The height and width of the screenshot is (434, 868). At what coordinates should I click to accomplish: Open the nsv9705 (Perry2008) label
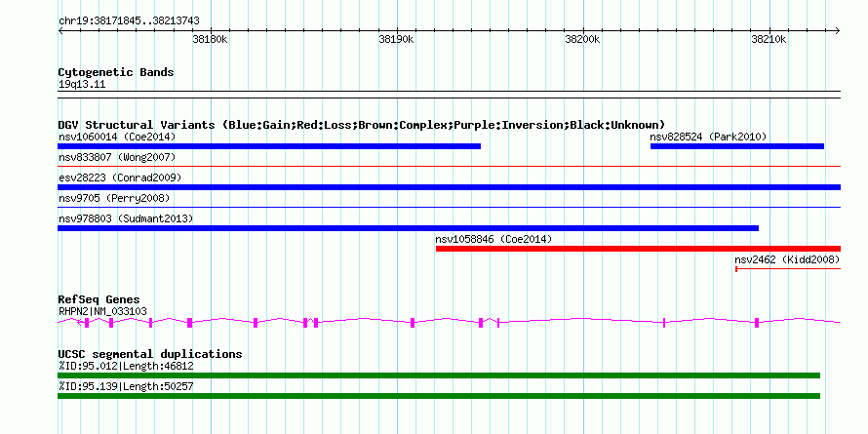[114, 198]
